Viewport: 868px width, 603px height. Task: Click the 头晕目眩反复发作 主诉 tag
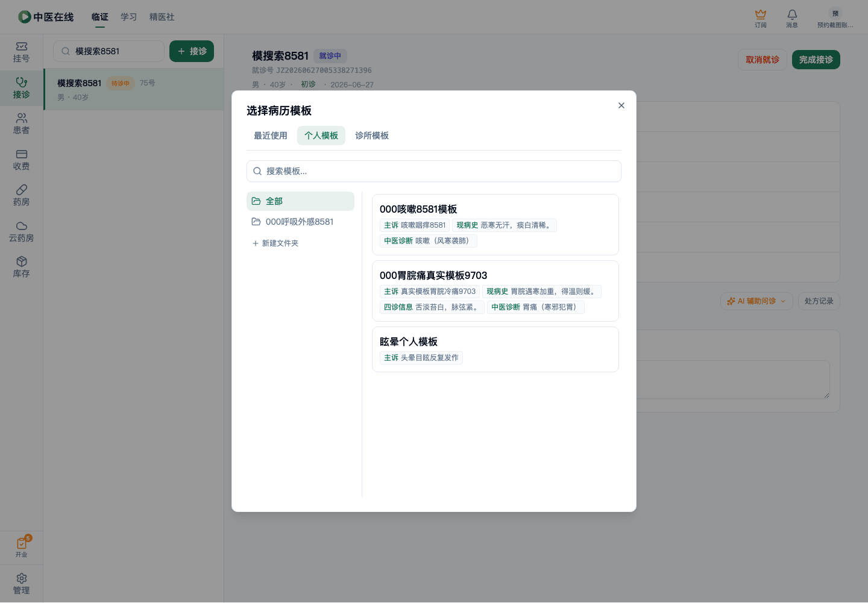421,358
